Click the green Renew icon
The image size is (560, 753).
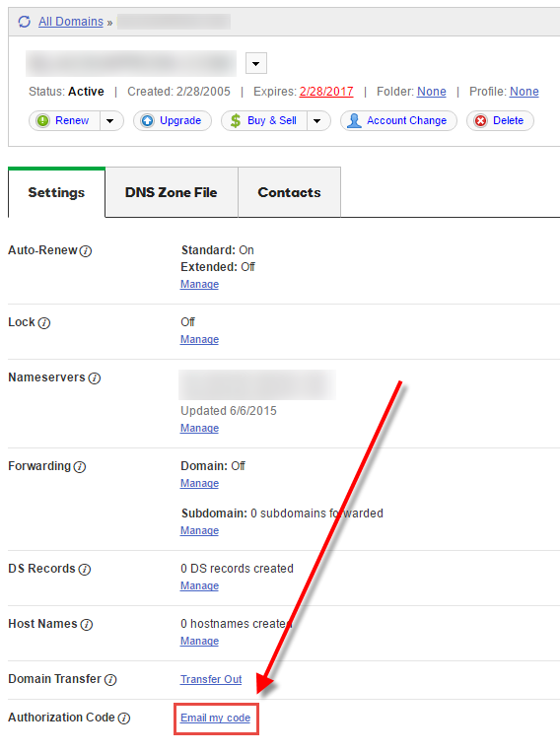tap(42, 120)
